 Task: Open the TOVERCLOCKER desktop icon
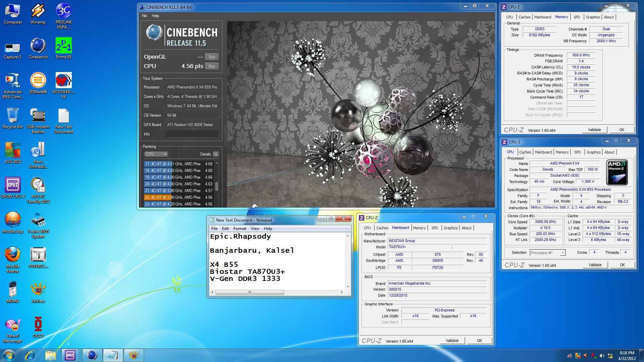pos(38,257)
